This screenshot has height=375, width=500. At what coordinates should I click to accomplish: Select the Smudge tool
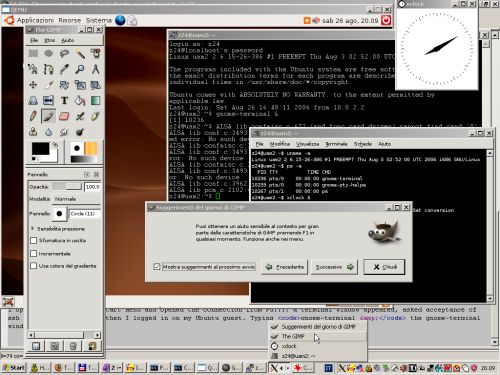tap(64, 132)
